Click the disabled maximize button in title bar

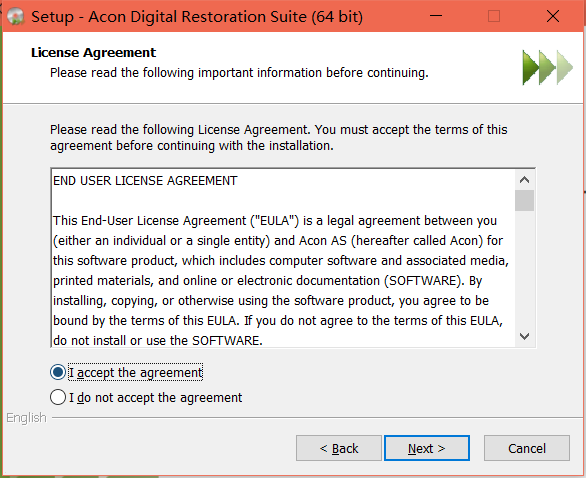pyautogui.click(x=494, y=16)
